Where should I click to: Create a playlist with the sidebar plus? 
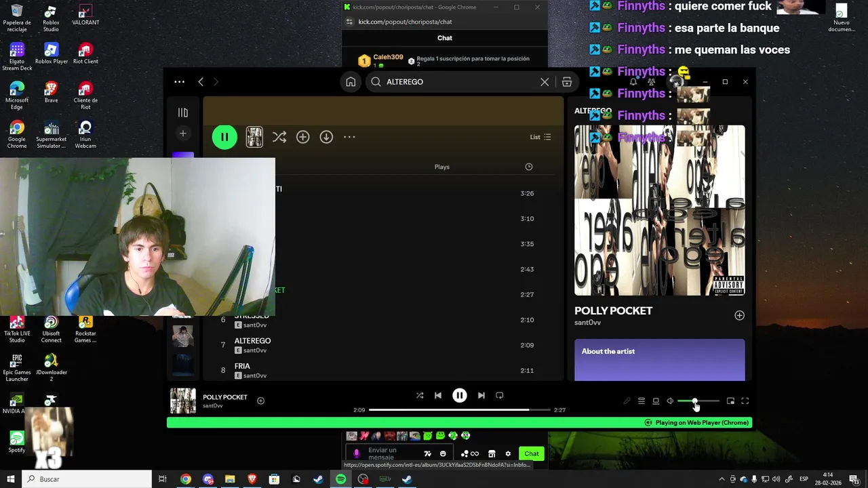182,134
